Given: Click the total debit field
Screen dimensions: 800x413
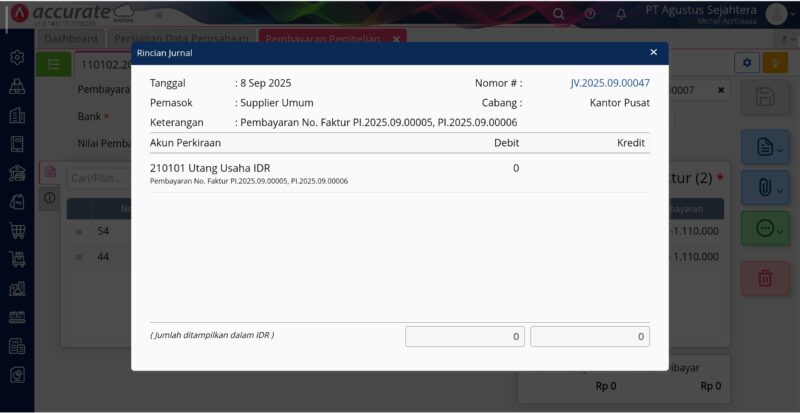Looking at the screenshot, I should click(x=465, y=337).
